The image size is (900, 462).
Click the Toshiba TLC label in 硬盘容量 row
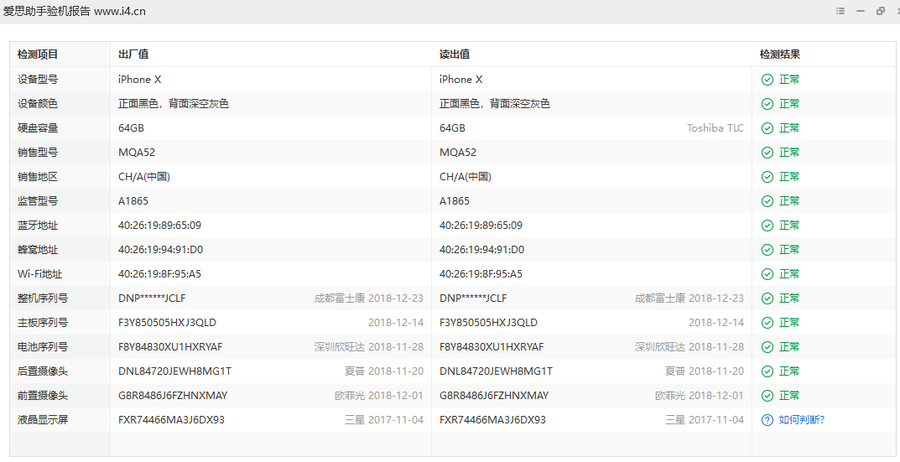coord(715,128)
